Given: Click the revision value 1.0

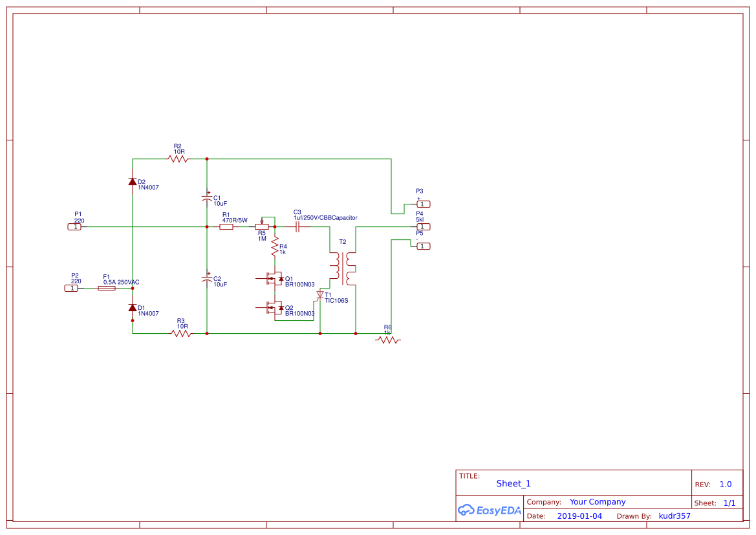Looking at the screenshot, I should [726, 485].
